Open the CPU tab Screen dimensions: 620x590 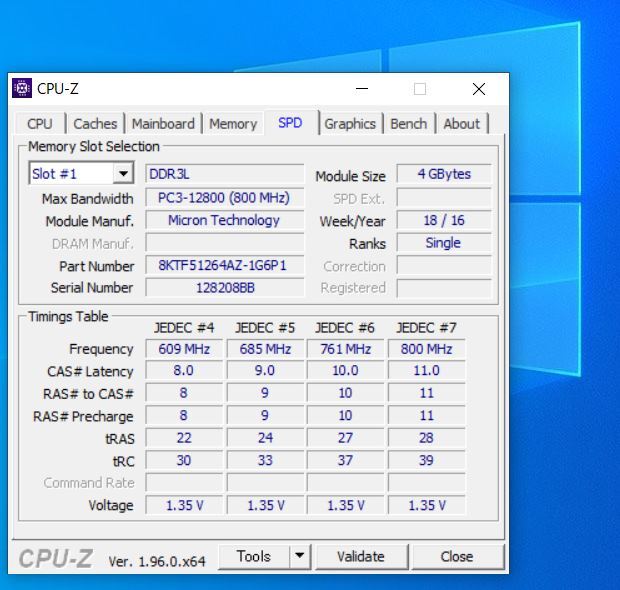click(x=40, y=124)
